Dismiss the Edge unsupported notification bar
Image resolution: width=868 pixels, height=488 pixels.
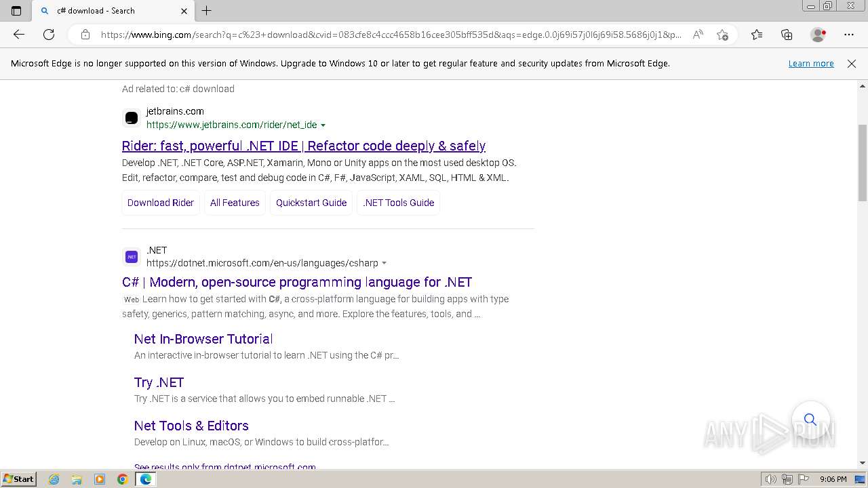(852, 64)
